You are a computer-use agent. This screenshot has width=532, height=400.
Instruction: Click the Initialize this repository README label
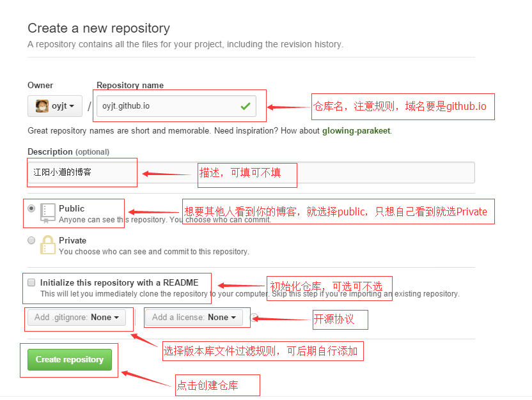pos(119,282)
